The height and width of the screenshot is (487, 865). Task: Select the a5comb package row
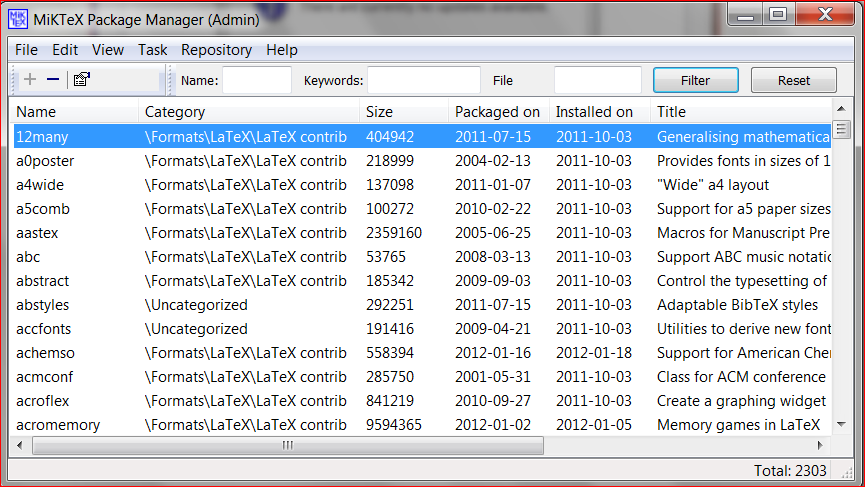pos(422,208)
